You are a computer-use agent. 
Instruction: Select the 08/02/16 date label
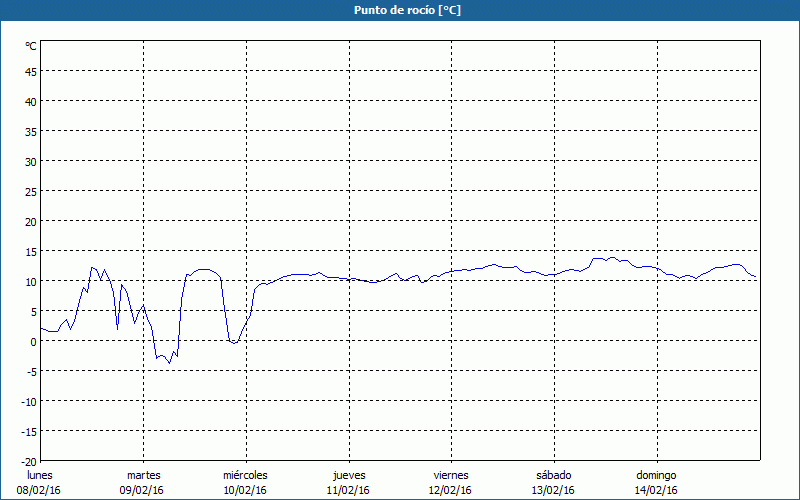pos(39,490)
